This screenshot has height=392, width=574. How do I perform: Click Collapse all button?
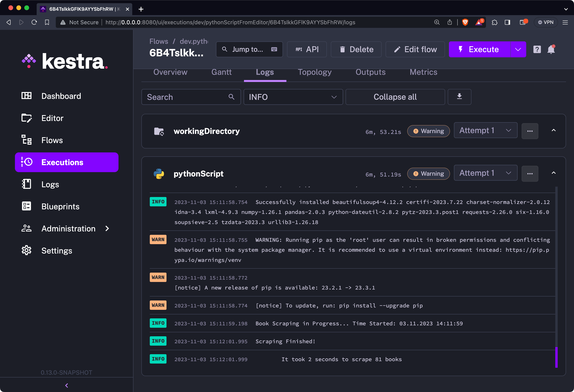pos(395,97)
